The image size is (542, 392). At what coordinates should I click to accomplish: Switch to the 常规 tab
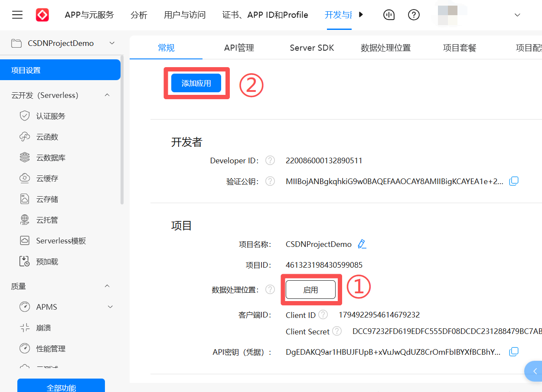pyautogui.click(x=166, y=48)
